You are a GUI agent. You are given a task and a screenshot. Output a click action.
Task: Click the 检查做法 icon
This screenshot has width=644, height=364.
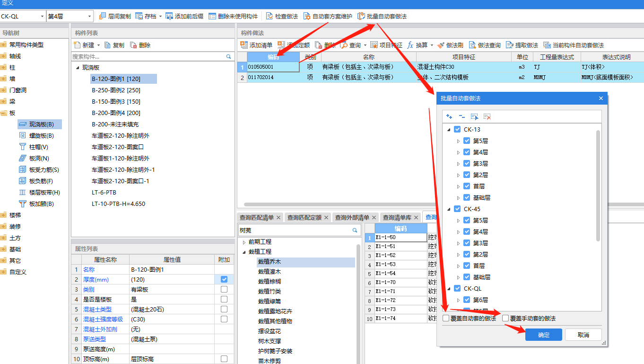[270, 16]
